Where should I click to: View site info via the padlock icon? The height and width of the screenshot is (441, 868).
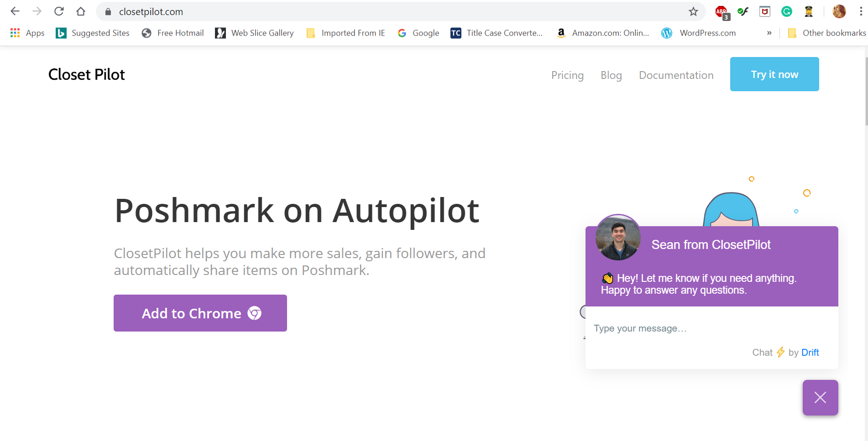coord(108,12)
